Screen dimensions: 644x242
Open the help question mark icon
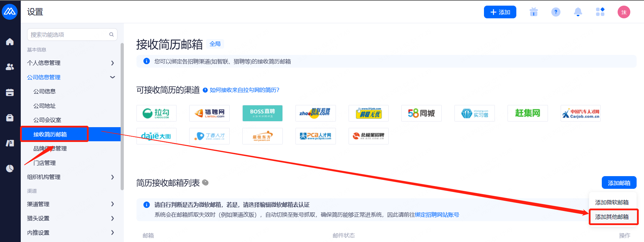tap(556, 12)
